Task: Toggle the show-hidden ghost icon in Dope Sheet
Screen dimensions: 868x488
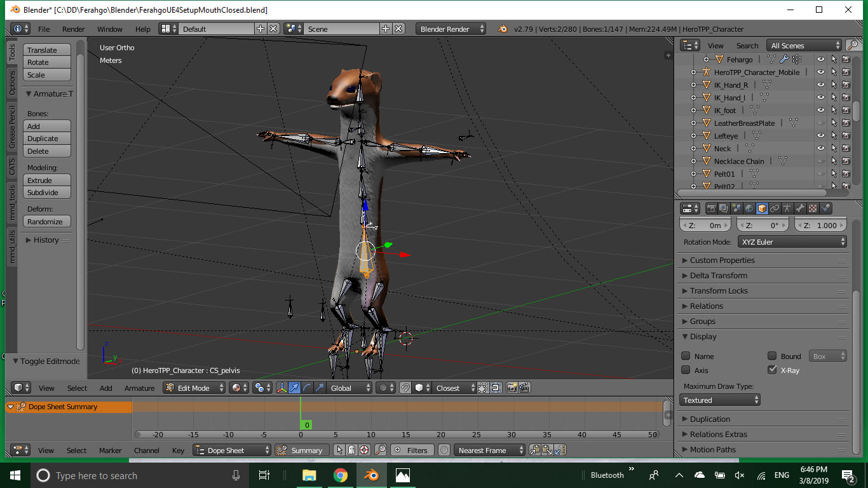Action: click(351, 450)
